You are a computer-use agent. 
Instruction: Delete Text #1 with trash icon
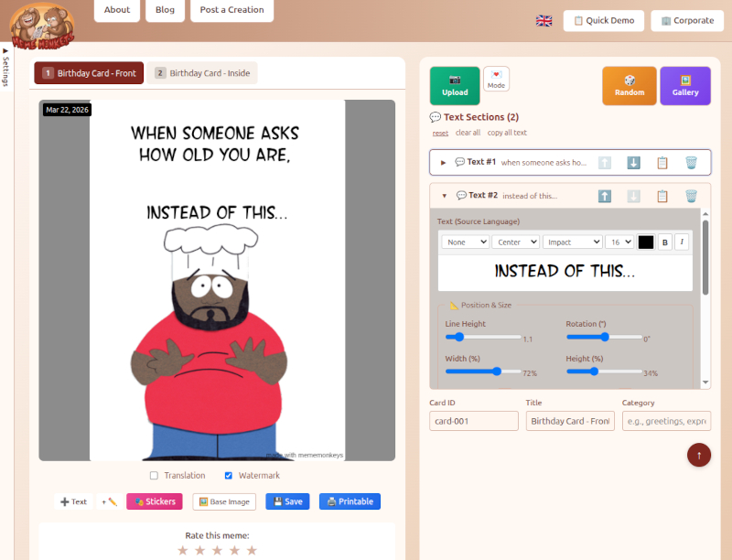691,163
